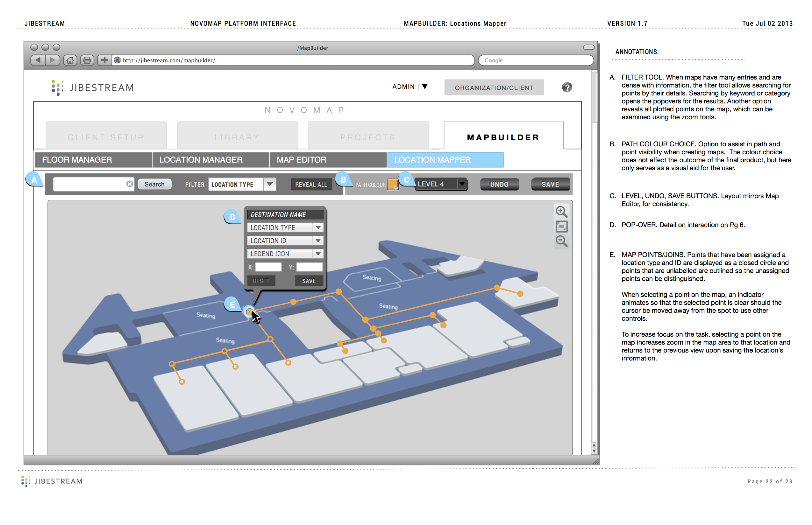Zoom in on the map
This screenshot has width=812, height=525.
coord(561,212)
